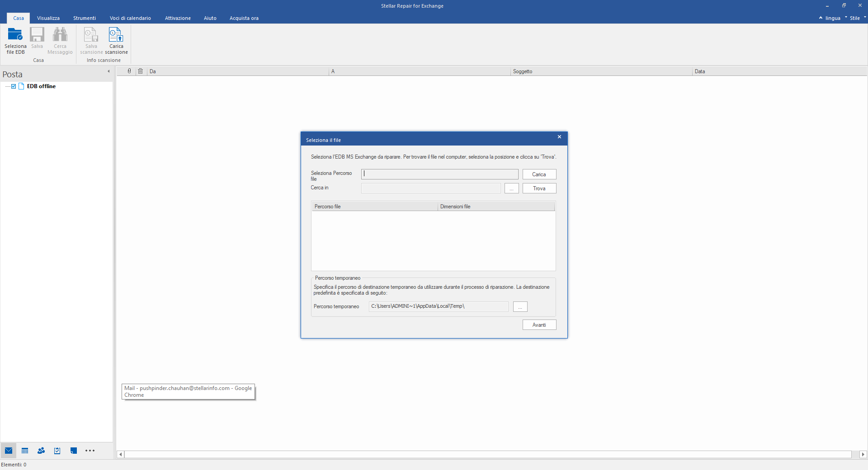Click the Salva ribbon icon
Screen dimensions: 868x470
[x=37, y=34]
